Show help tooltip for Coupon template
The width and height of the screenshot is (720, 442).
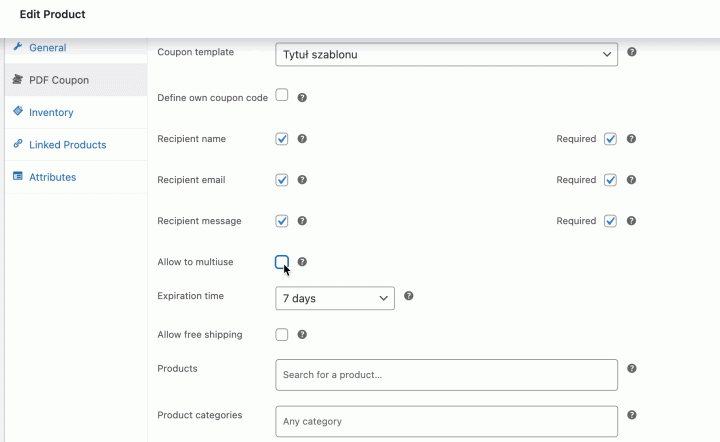pos(632,52)
